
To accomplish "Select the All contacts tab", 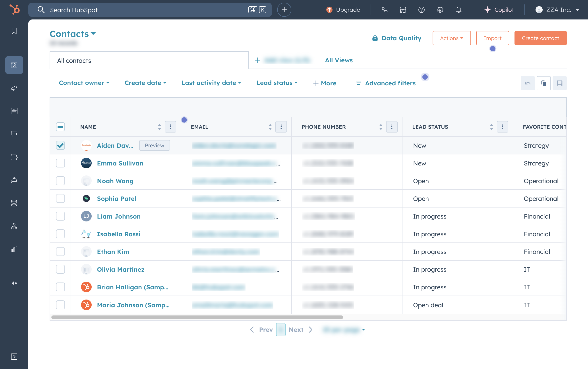I will pyautogui.click(x=149, y=60).
